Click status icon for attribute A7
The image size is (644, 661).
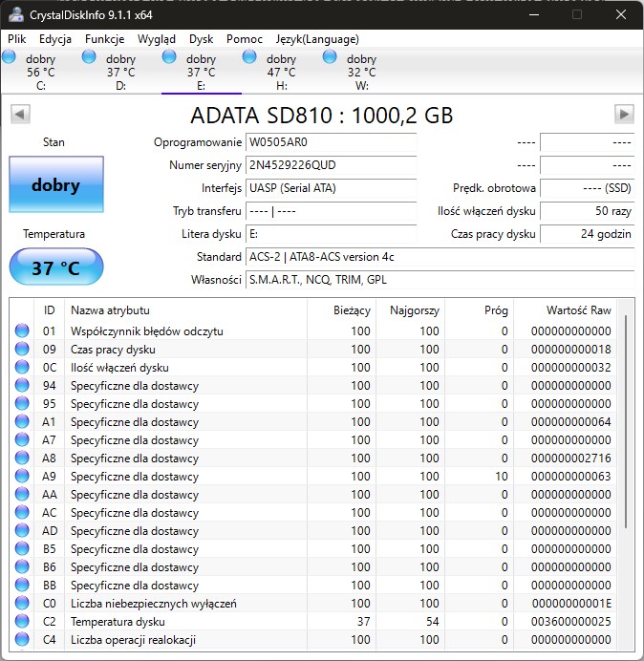[x=22, y=439]
